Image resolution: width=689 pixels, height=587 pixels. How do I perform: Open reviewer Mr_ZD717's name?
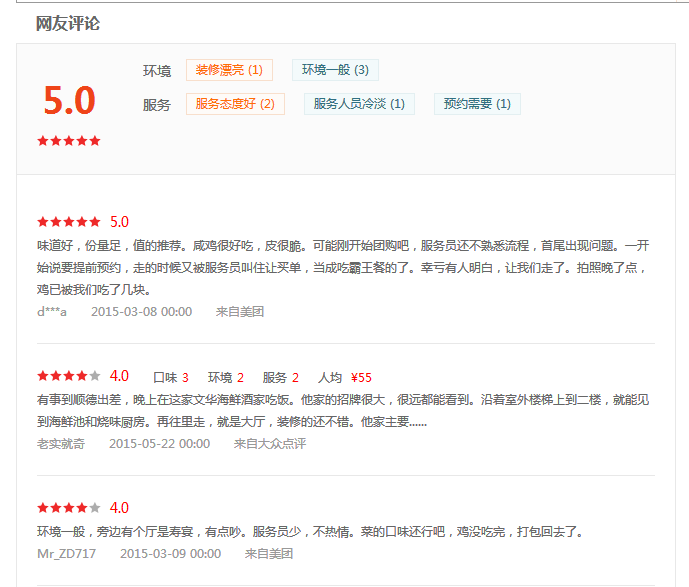[x=66, y=554]
